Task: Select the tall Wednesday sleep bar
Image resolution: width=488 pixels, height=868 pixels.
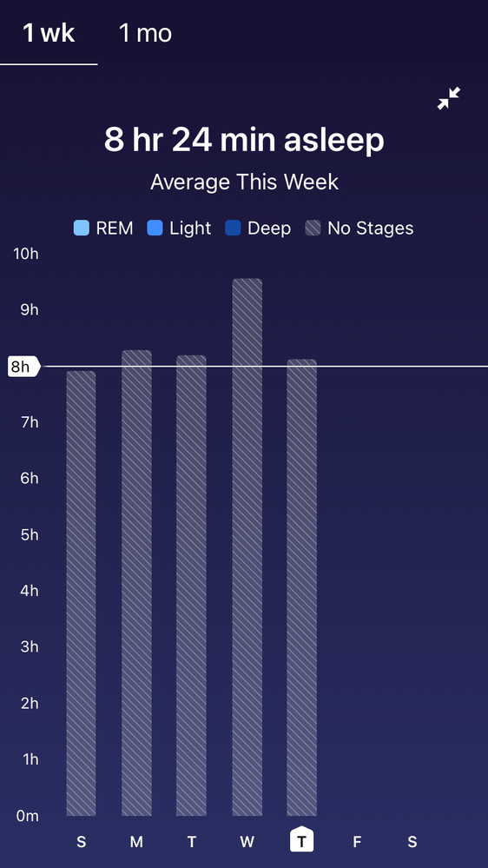Action: tap(247, 547)
